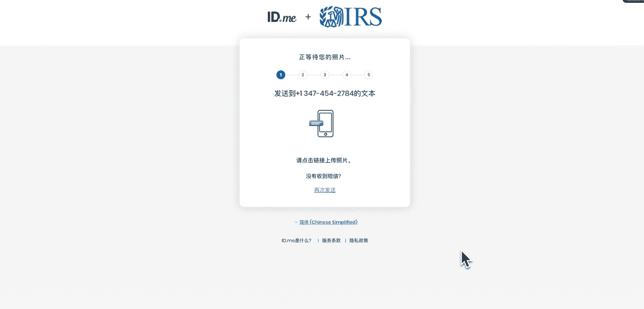Click the ID.me logo
This screenshot has height=309, width=644.
click(x=282, y=17)
